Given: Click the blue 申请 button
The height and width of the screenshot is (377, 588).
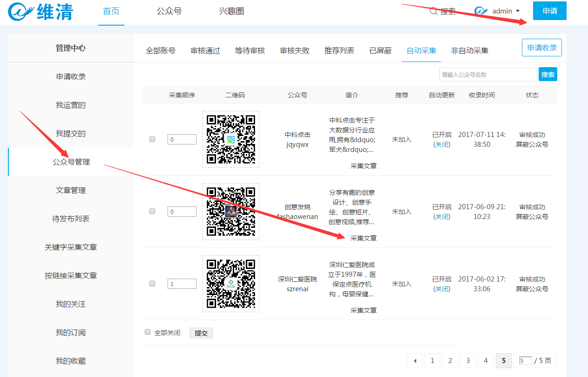Looking at the screenshot, I should point(550,11).
